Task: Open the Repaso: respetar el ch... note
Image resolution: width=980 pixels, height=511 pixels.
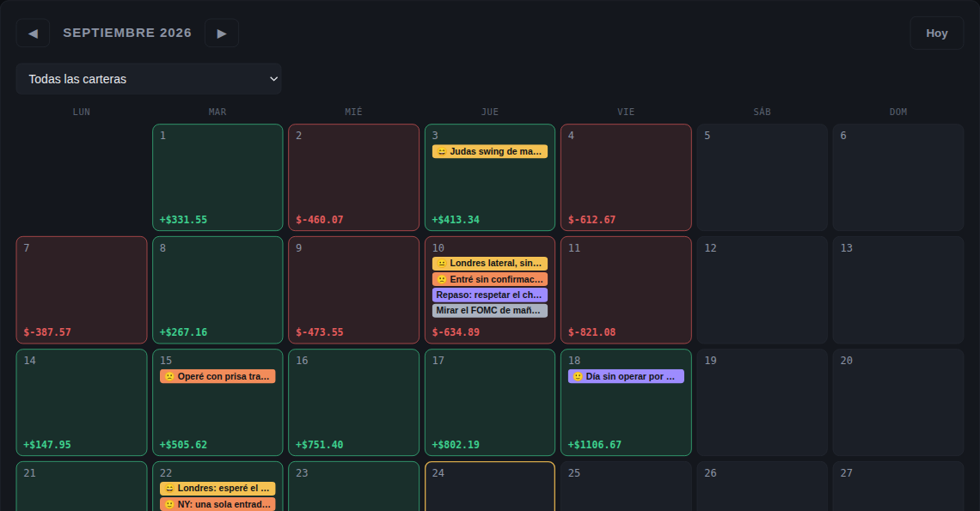Action: 490,295
